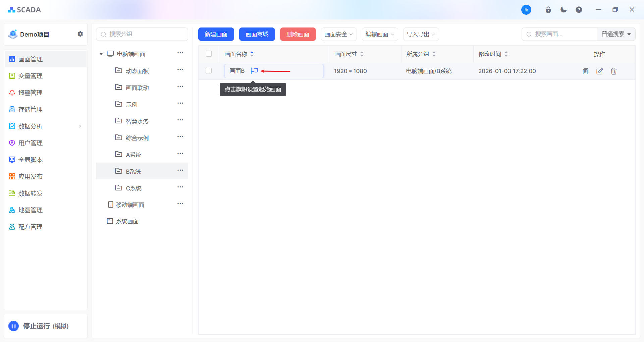The image size is (644, 342).
Task: Expand the 普通搜索 search type dropdown
Action: point(616,34)
